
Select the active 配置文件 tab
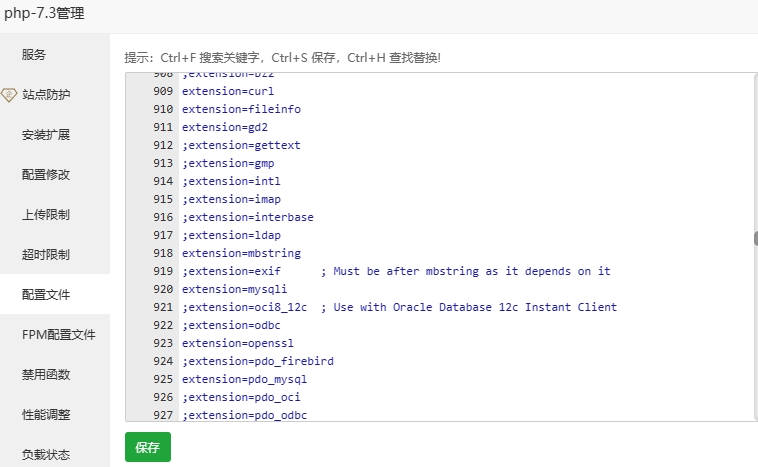click(46, 295)
